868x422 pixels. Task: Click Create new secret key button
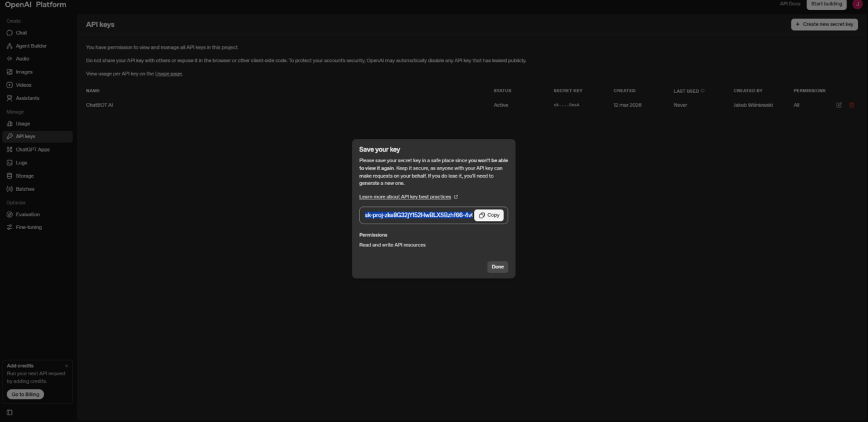(x=825, y=24)
